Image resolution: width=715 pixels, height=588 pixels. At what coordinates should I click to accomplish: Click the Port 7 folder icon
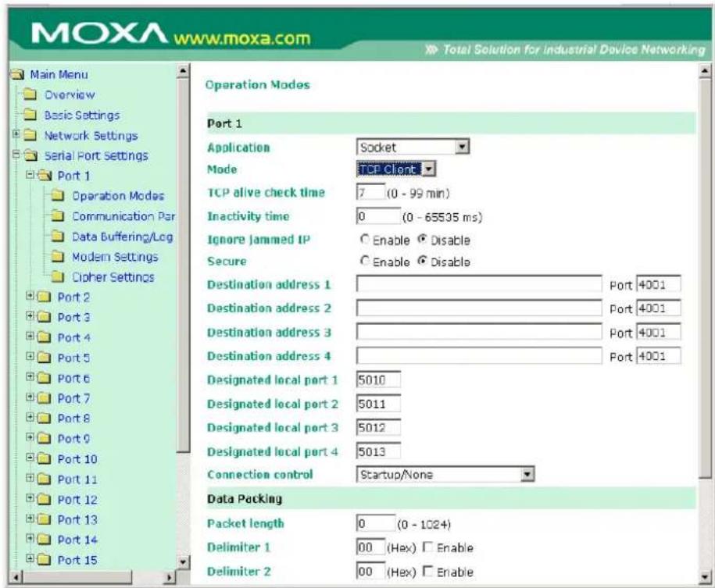pos(44,398)
